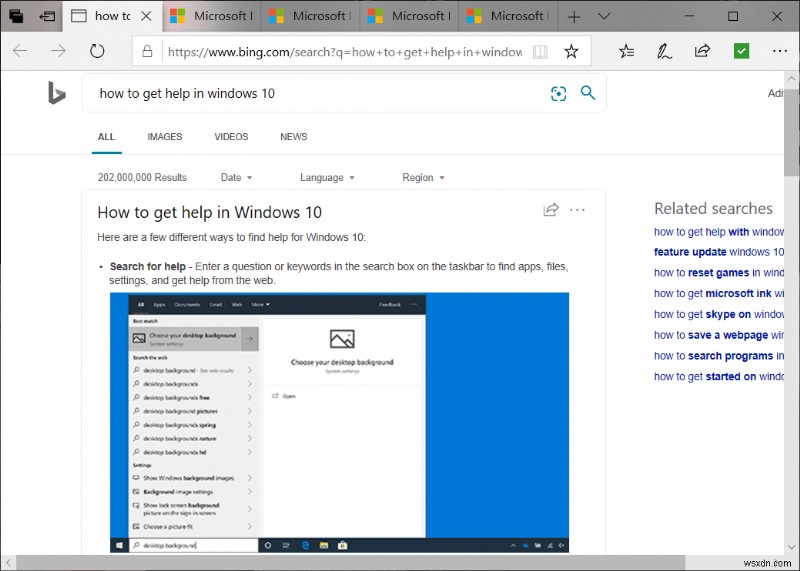
Task: Switch to second Microsoft tab
Action: [310, 16]
